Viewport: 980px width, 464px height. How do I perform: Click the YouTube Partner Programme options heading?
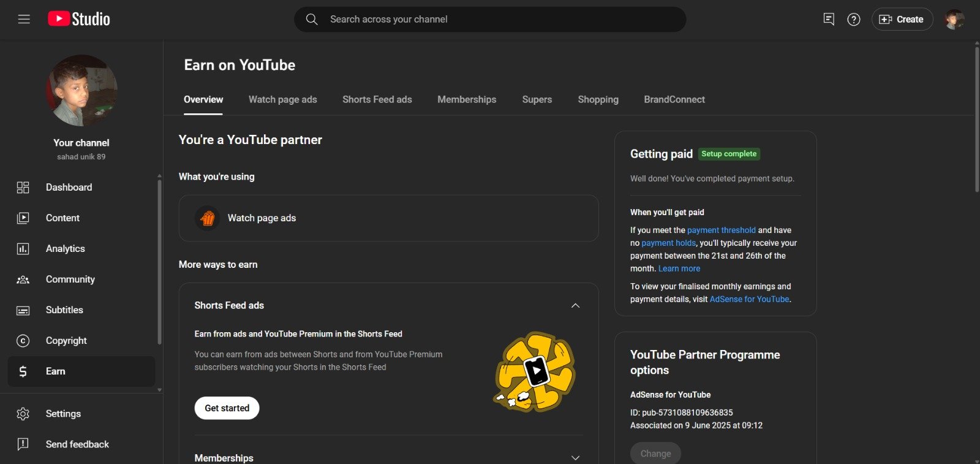coord(705,362)
